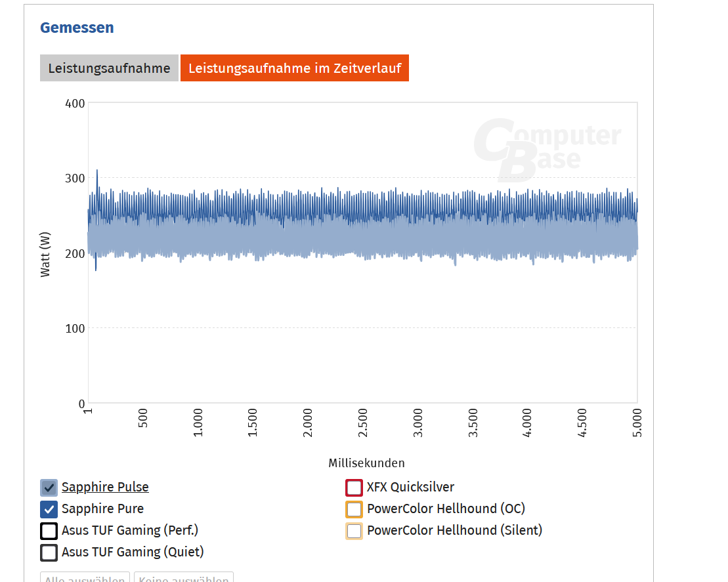Click the XFX Quicksilver label text

(x=410, y=487)
